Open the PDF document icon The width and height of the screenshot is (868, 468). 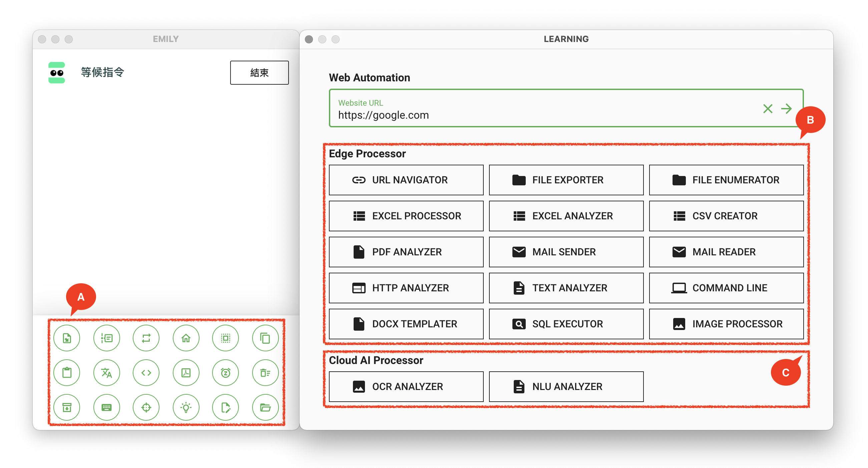click(186, 373)
